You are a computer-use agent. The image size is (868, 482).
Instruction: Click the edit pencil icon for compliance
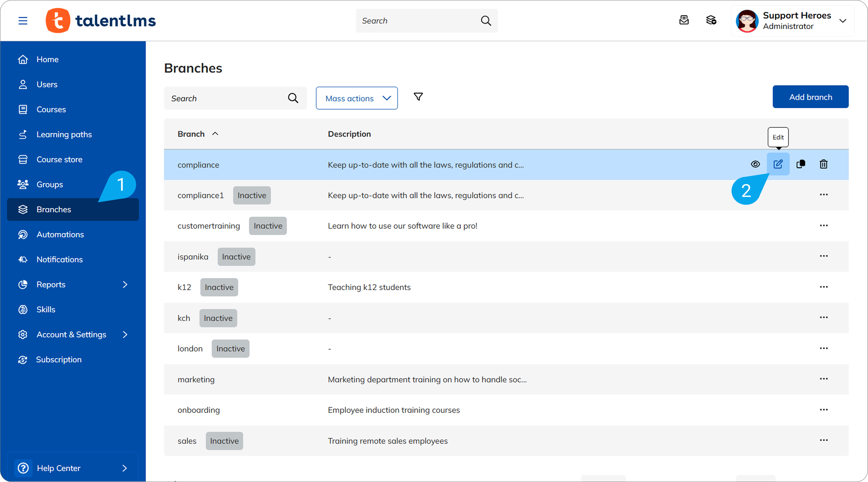click(778, 164)
